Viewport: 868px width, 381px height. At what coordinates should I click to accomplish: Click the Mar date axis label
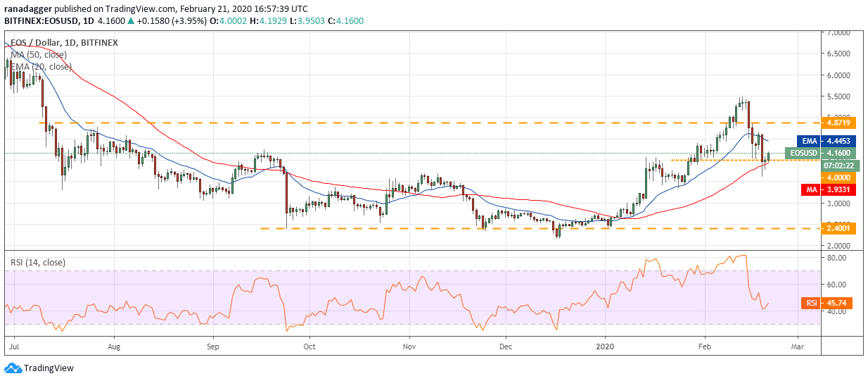tap(798, 346)
